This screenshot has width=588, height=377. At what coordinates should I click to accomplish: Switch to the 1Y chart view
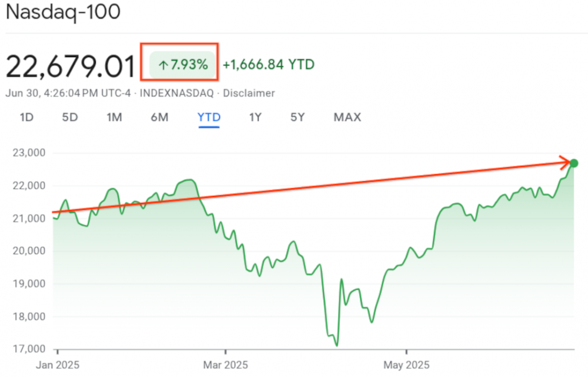255,117
